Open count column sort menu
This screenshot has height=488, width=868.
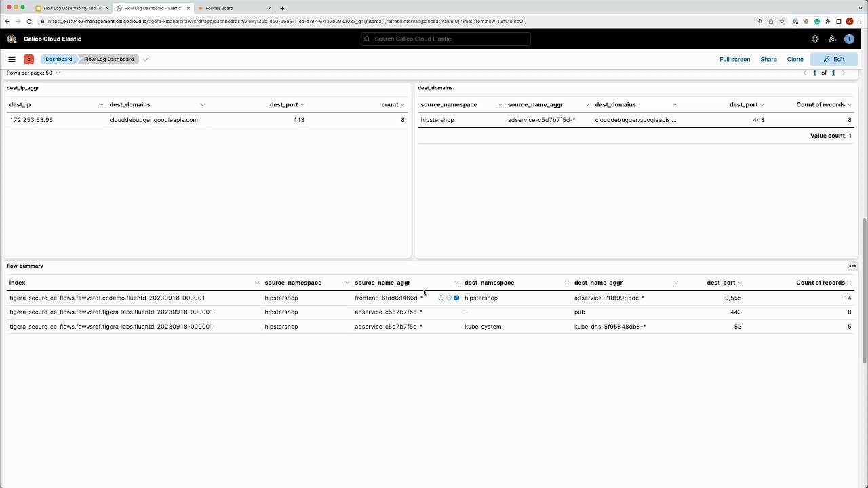click(x=402, y=104)
